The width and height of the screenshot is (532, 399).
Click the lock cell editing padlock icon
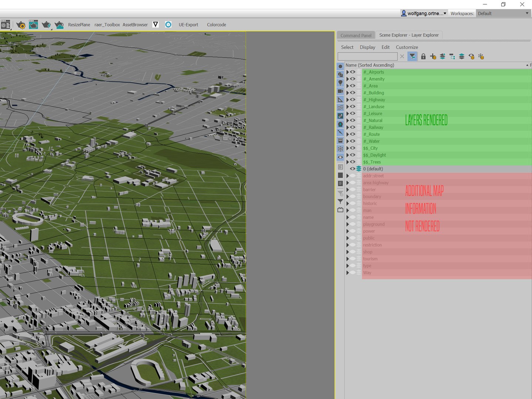point(423,56)
